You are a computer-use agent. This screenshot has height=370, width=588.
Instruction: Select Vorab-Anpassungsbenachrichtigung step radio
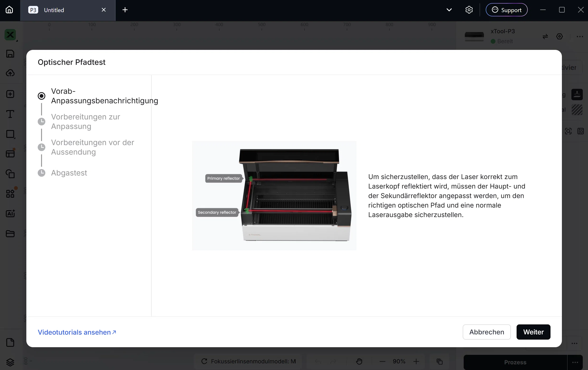42,96
